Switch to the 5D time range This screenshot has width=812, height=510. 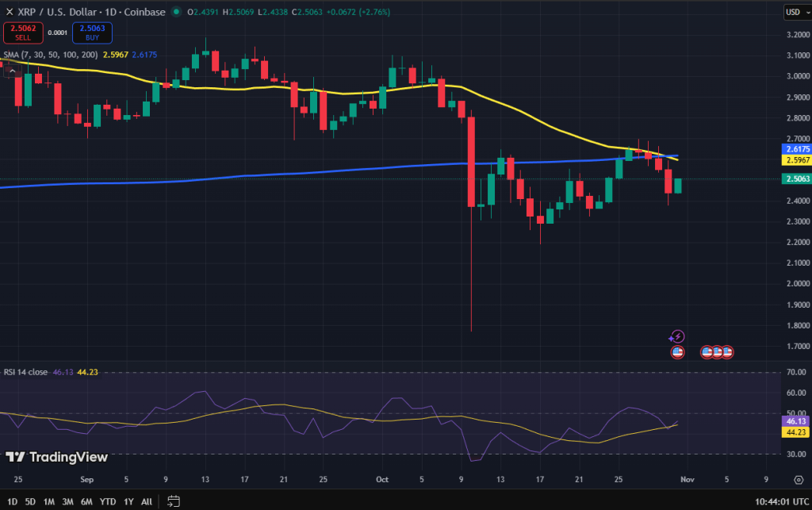pyautogui.click(x=30, y=501)
